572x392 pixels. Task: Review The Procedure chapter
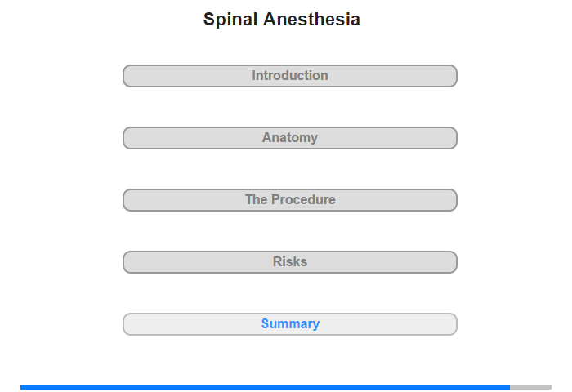point(290,200)
